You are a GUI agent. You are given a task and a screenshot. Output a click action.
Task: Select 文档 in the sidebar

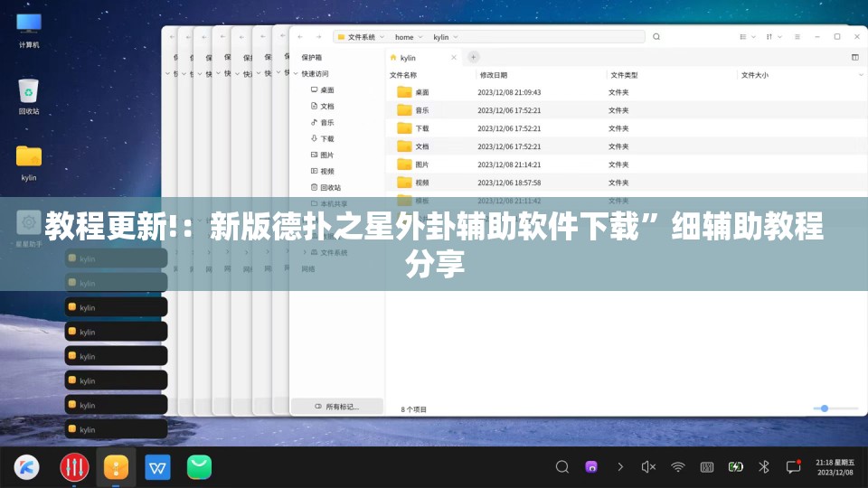click(322, 107)
